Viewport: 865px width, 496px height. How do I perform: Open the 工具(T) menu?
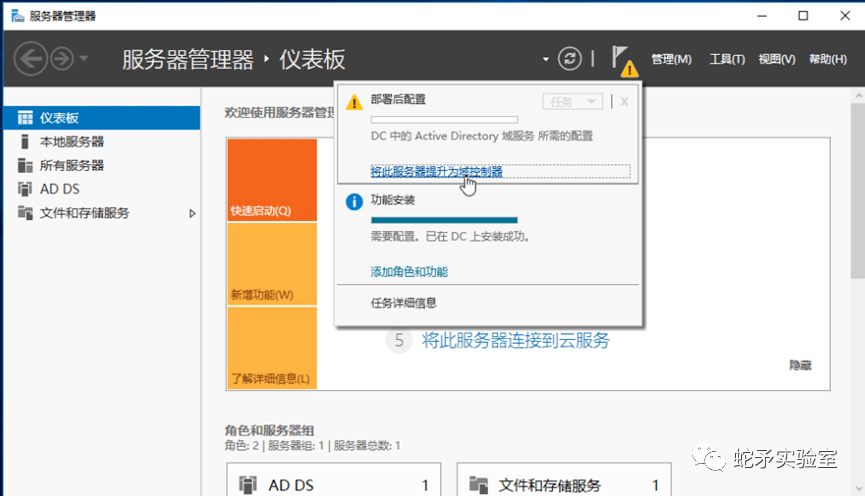[x=726, y=59]
